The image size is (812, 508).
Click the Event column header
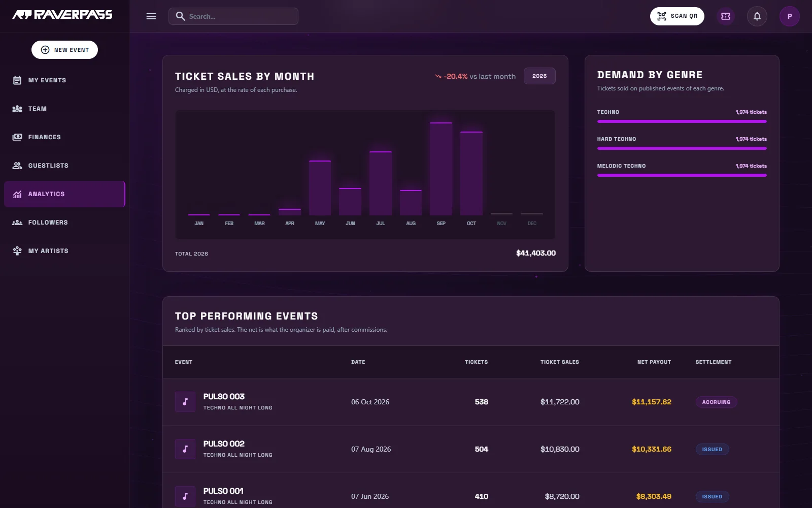click(184, 362)
